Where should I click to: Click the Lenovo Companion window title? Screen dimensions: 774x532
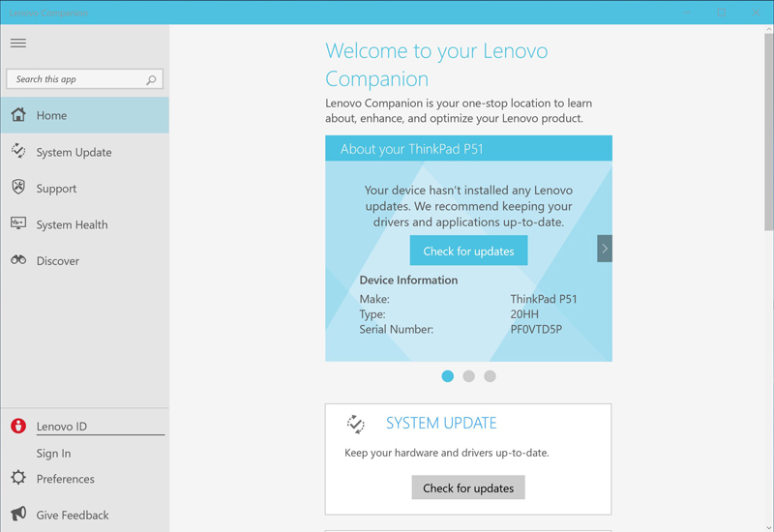pos(48,13)
